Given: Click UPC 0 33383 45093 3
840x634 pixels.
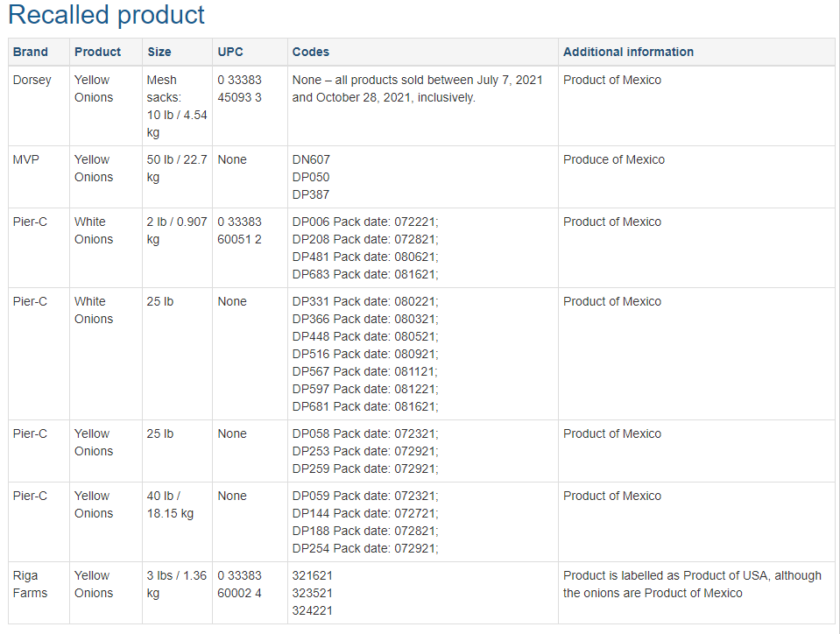Looking at the screenshot, I should click(239, 88).
